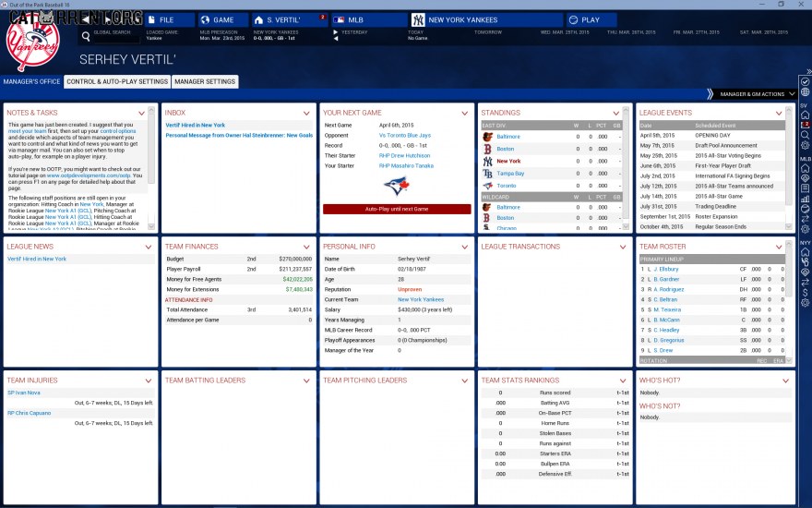Open the NYY finances dollar icon
This screenshot has width=812, height=508.
(805, 293)
